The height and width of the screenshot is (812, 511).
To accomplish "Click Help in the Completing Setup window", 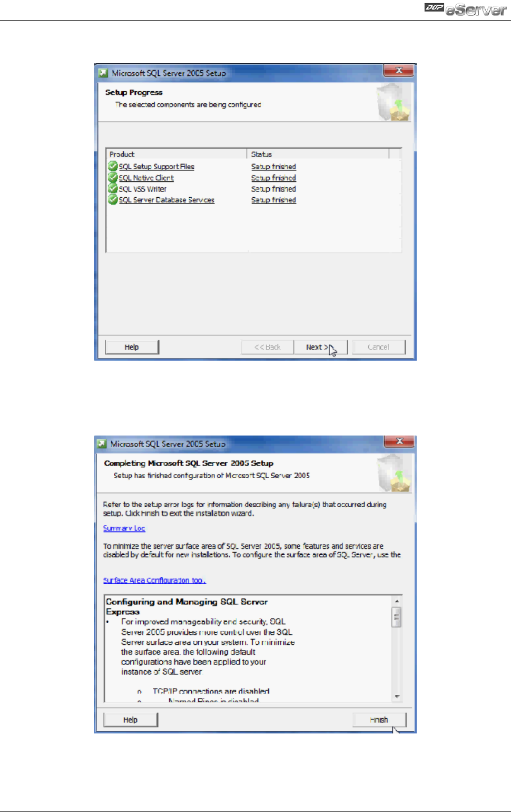I will (x=131, y=720).
